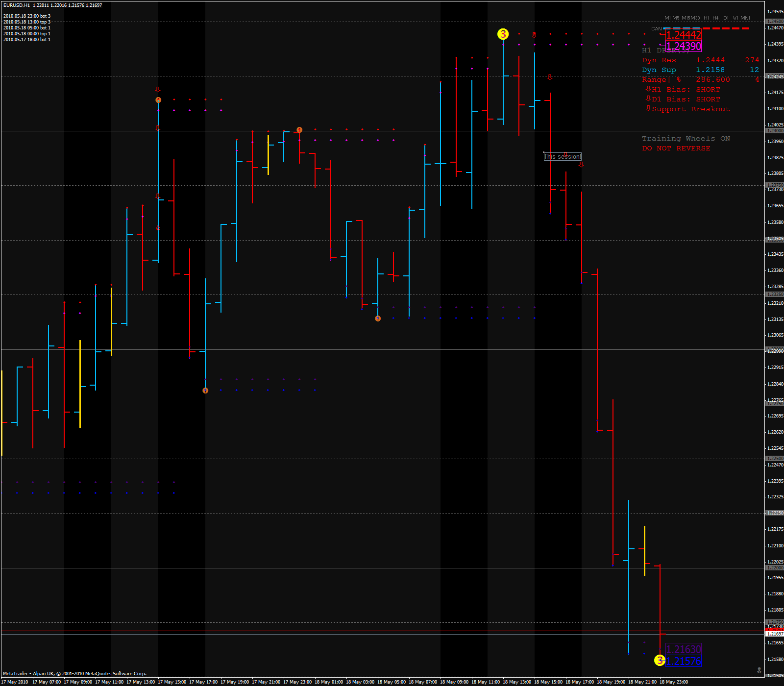The image size is (784, 686).
Task: Open the MN1 monthly timeframe
Action: [746, 17]
